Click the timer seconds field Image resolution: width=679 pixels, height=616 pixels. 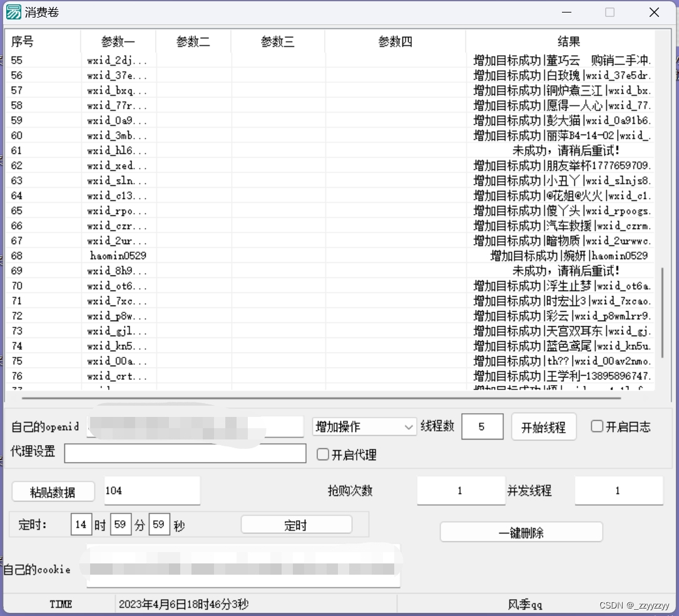point(159,525)
